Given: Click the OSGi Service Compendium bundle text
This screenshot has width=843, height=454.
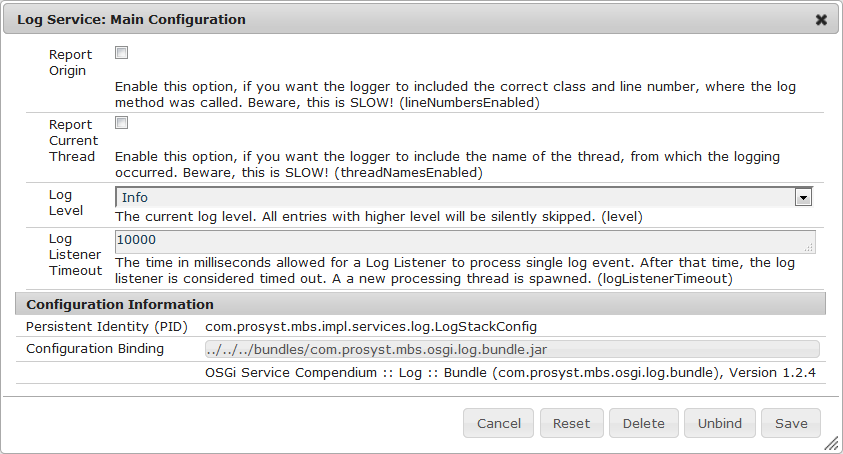Looking at the screenshot, I should (x=510, y=373).
